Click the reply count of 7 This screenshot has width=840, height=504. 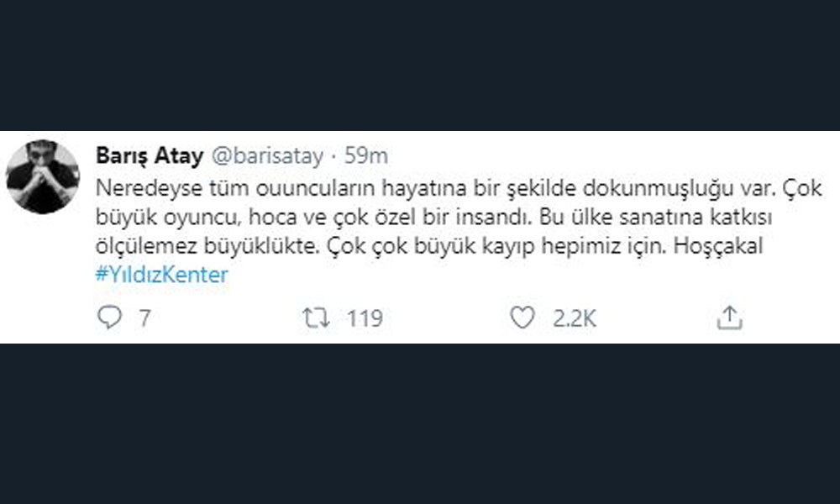pyautogui.click(x=145, y=318)
